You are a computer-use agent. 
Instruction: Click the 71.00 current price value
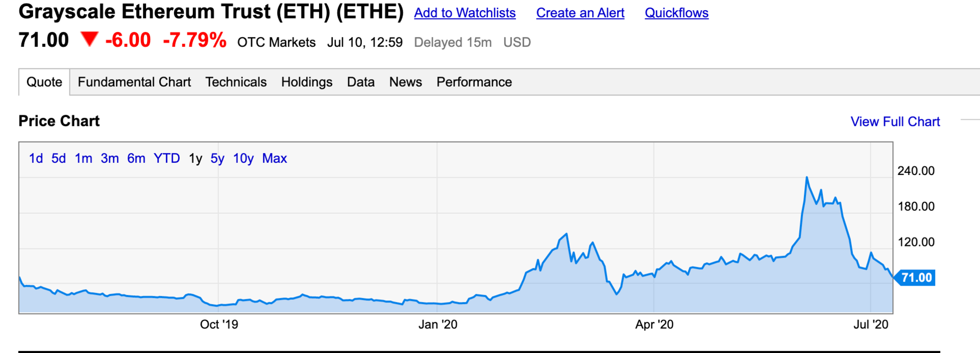click(43, 40)
